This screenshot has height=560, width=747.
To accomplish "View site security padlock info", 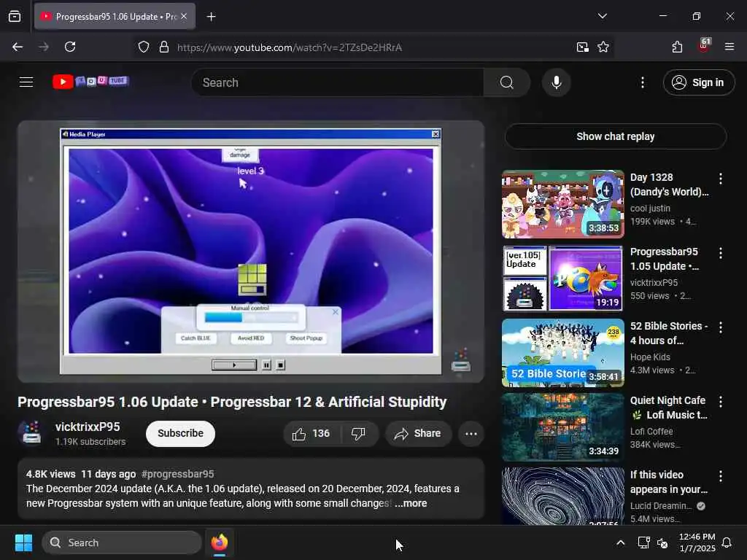I will point(164,47).
